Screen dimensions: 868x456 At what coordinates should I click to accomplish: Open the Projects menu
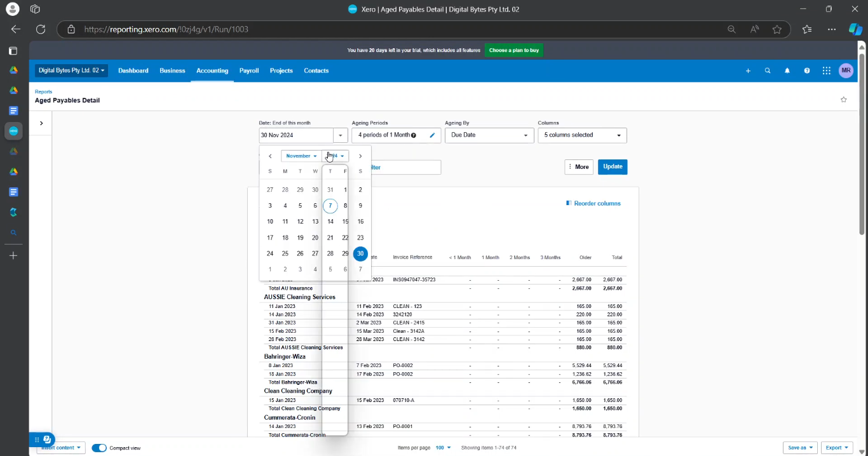[281, 71]
